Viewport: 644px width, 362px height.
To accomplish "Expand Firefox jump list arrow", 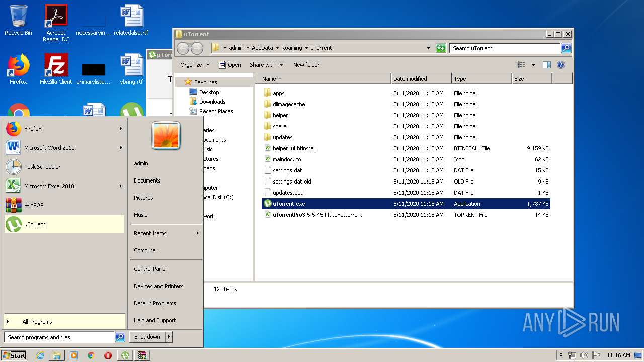I will [x=121, y=129].
